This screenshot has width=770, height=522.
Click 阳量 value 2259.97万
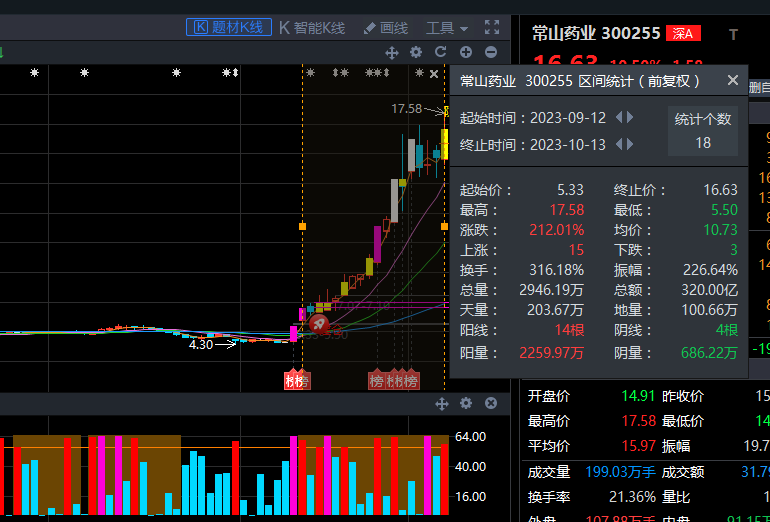(x=551, y=353)
